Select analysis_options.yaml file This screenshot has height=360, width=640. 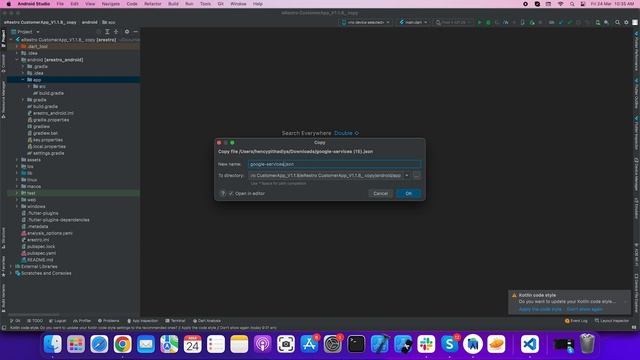coord(47,233)
